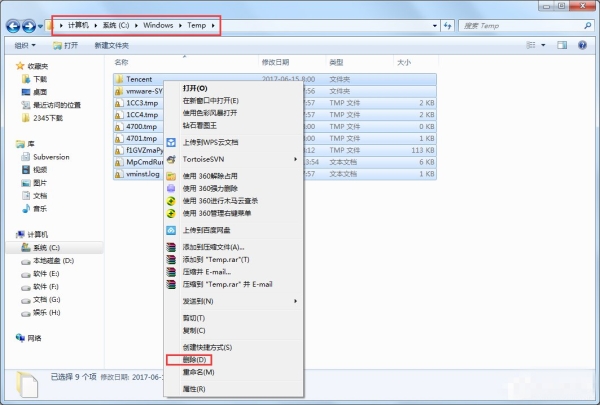Choose 在新窗口中打开(E) from context menu
The height and width of the screenshot is (405, 600).
tap(234, 101)
